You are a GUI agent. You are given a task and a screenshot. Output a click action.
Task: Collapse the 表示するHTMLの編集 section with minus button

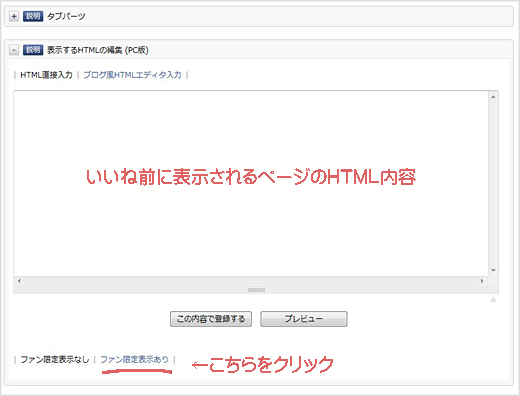pyautogui.click(x=14, y=50)
